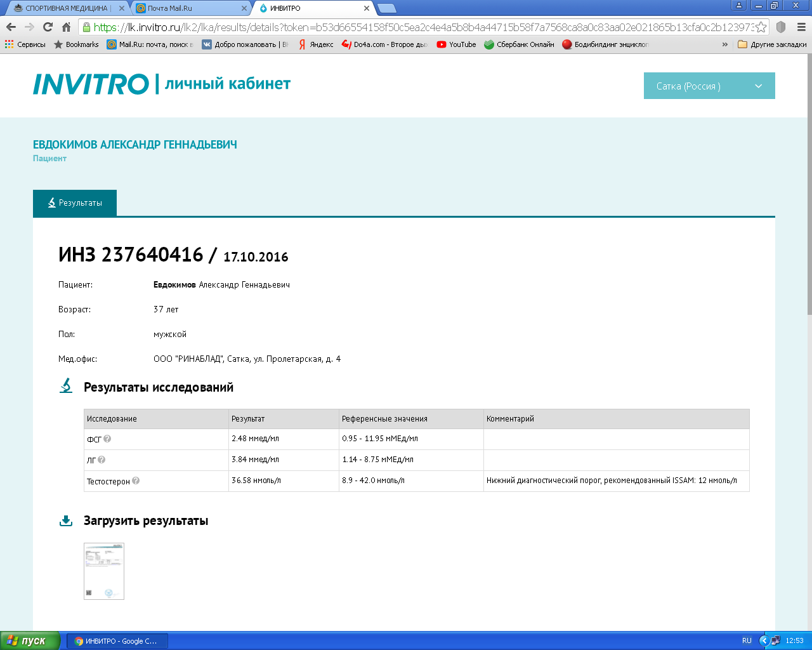Open the YouTube bookmark
Image resolution: width=812 pixels, height=650 pixels.
pos(456,44)
